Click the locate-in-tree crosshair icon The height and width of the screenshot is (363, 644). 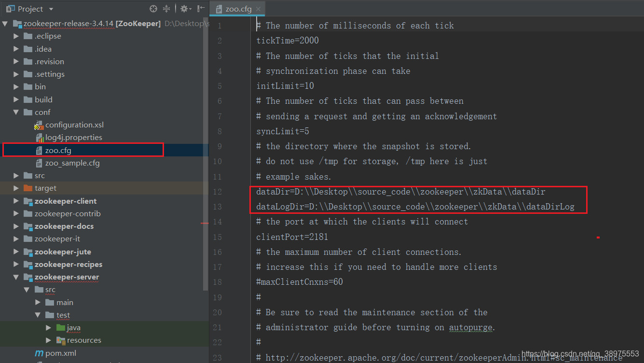click(153, 9)
